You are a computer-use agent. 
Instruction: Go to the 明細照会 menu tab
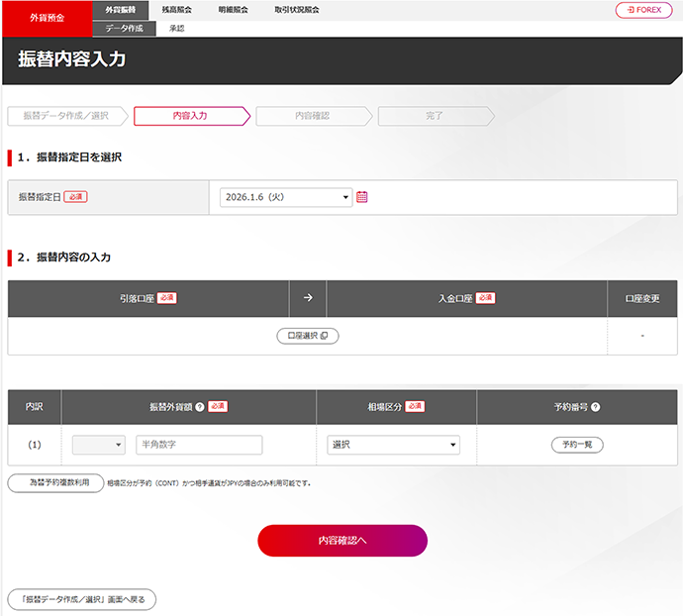tap(234, 10)
